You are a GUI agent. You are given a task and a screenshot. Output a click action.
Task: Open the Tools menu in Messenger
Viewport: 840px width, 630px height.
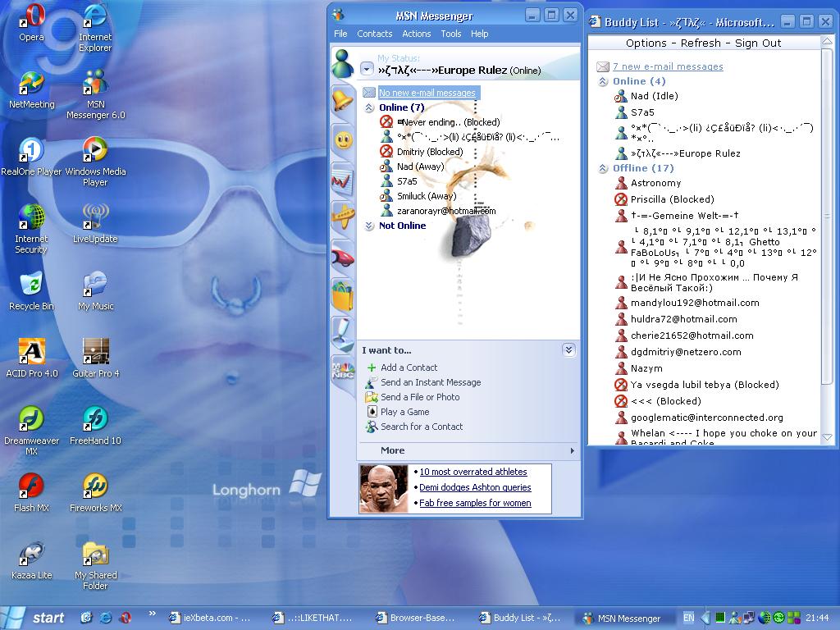tap(451, 34)
